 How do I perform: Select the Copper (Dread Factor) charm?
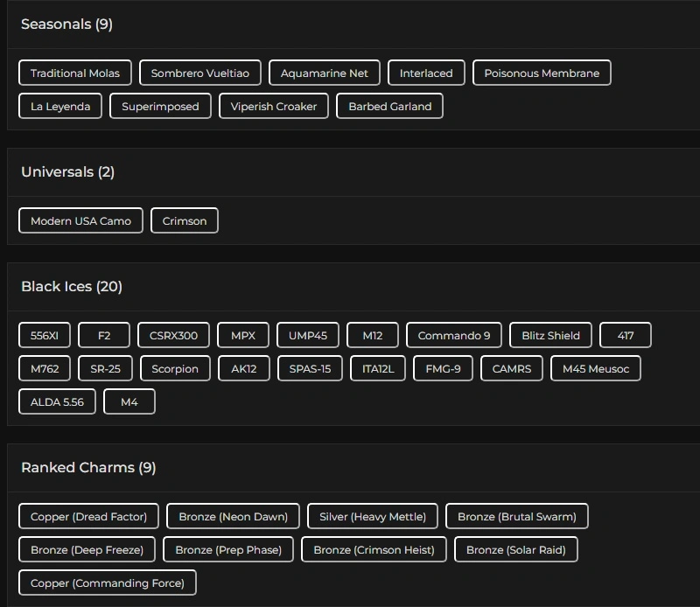[89, 517]
